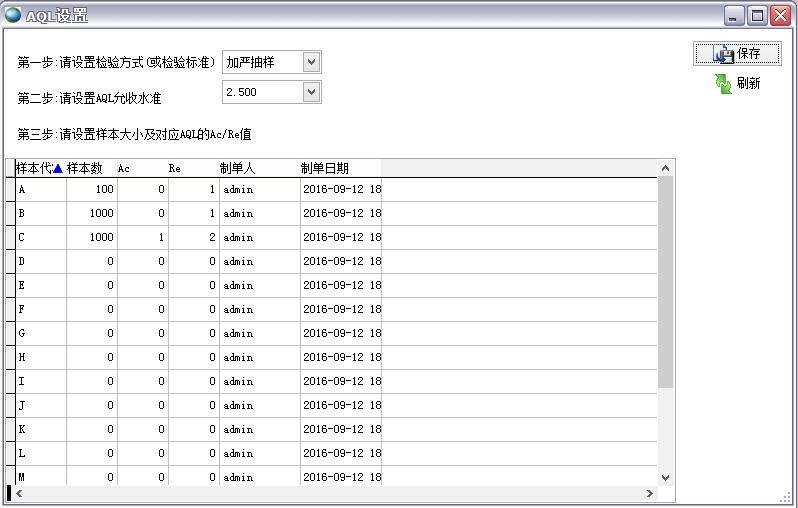This screenshot has width=798, height=508.
Task: Select row D sample code cell
Action: pos(41,261)
